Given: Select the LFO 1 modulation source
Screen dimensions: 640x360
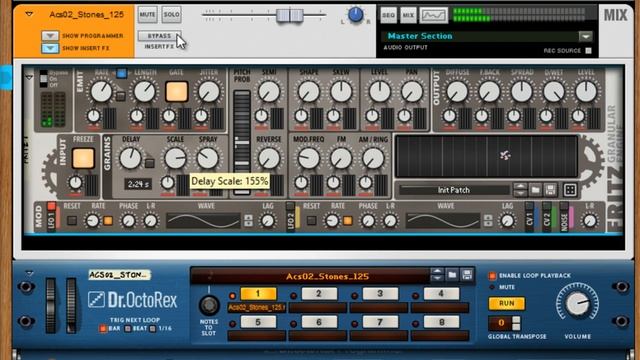Looking at the screenshot, I should pos(51,216).
